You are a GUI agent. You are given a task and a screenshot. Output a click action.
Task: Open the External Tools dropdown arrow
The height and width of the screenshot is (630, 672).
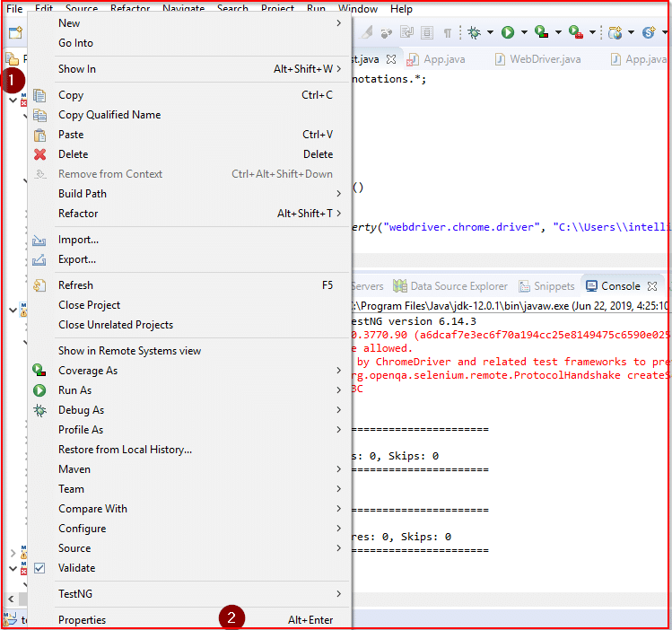click(x=592, y=32)
